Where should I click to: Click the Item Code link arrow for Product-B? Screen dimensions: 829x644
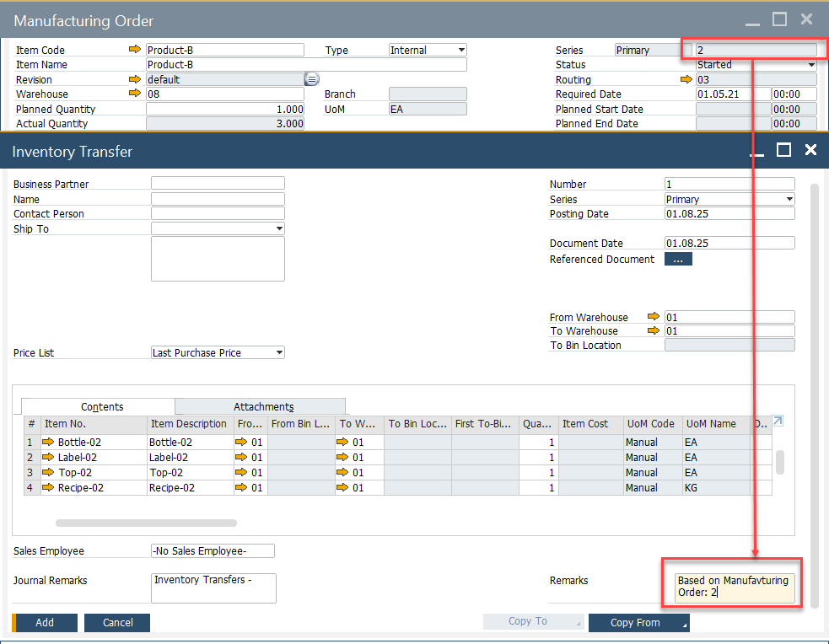click(x=135, y=50)
